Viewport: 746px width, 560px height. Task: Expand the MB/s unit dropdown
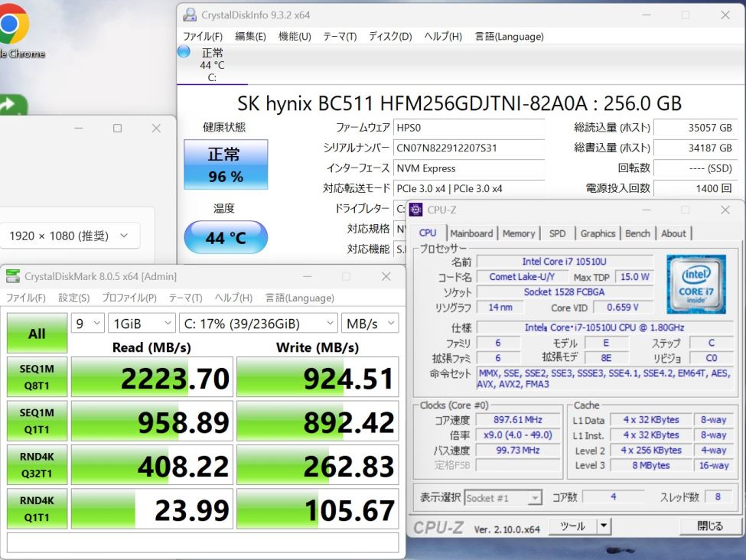tap(370, 324)
